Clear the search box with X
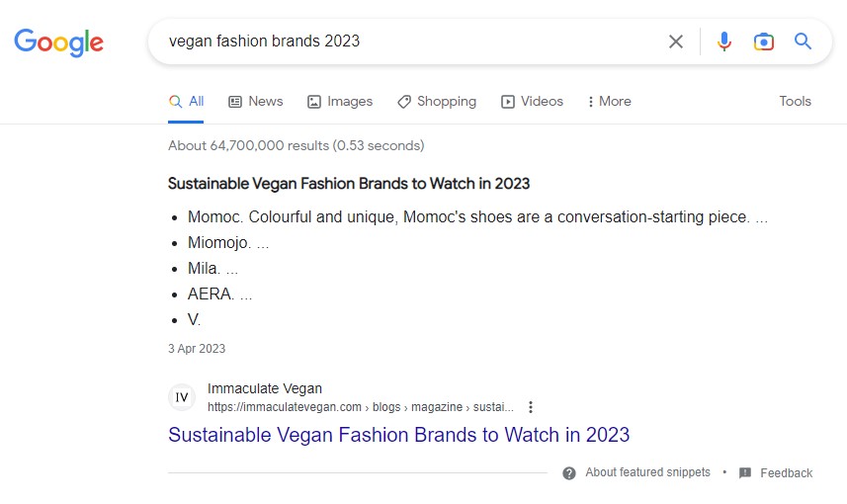 point(676,42)
